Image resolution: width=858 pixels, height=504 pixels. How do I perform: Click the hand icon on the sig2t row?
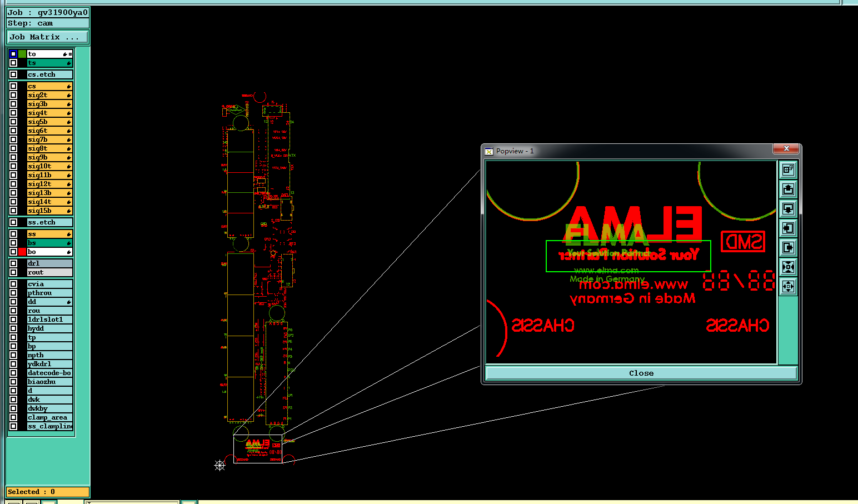tap(69, 95)
